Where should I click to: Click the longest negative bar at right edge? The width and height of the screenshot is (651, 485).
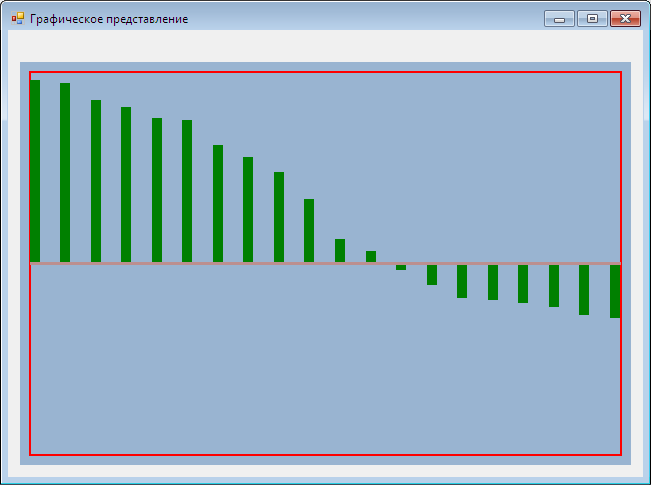pos(615,291)
